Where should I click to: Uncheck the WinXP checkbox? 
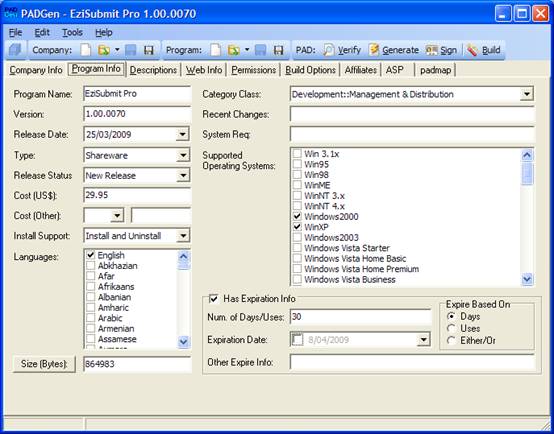tap(297, 227)
